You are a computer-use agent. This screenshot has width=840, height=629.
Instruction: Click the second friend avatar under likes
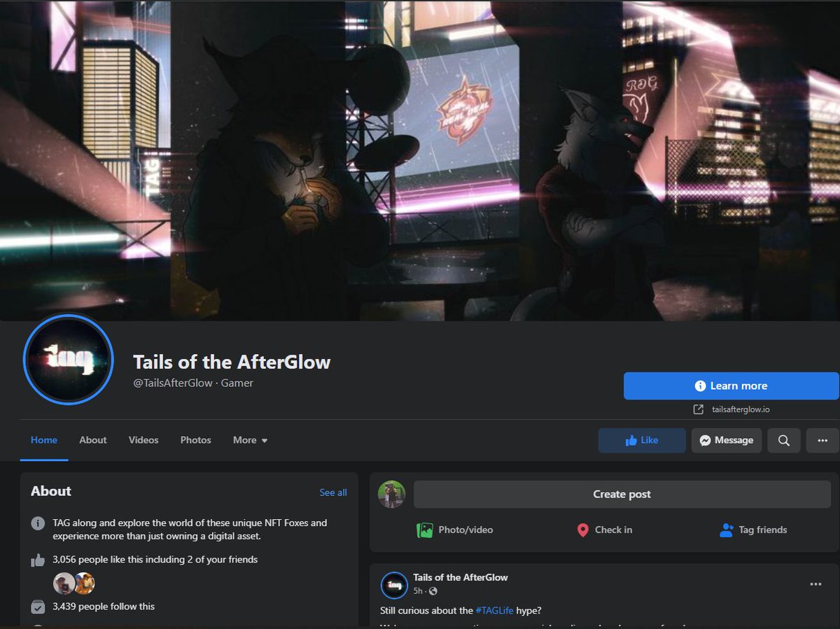point(85,583)
